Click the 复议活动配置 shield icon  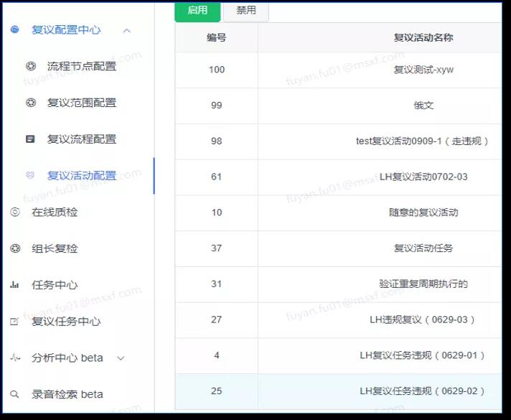(30, 175)
